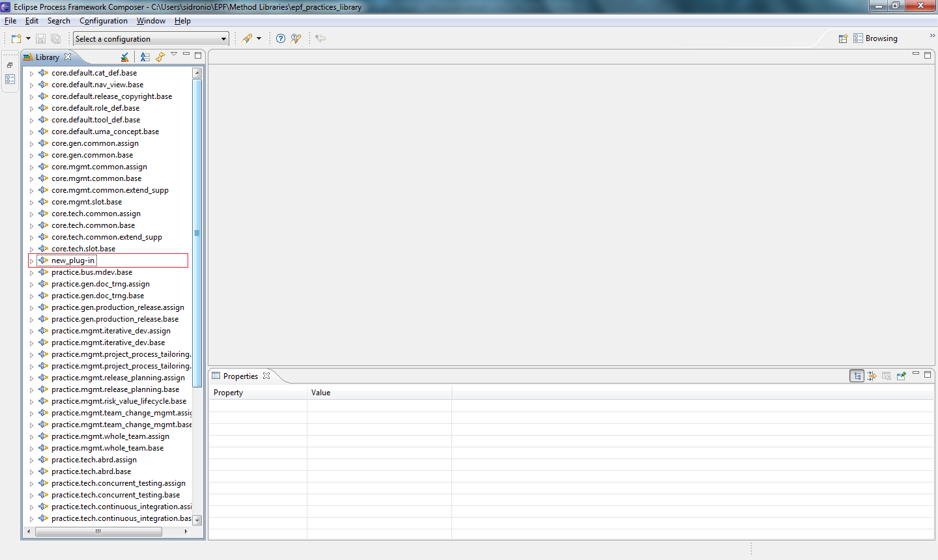Click the greyed back arrow toolbar icon

click(320, 38)
